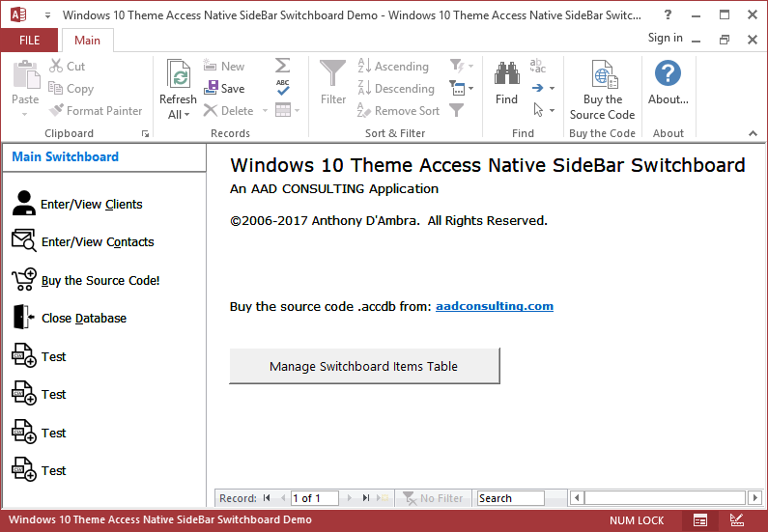Image resolution: width=768 pixels, height=532 pixels.
Task: Expand the Paste dropdown arrow
Action: [x=24, y=115]
